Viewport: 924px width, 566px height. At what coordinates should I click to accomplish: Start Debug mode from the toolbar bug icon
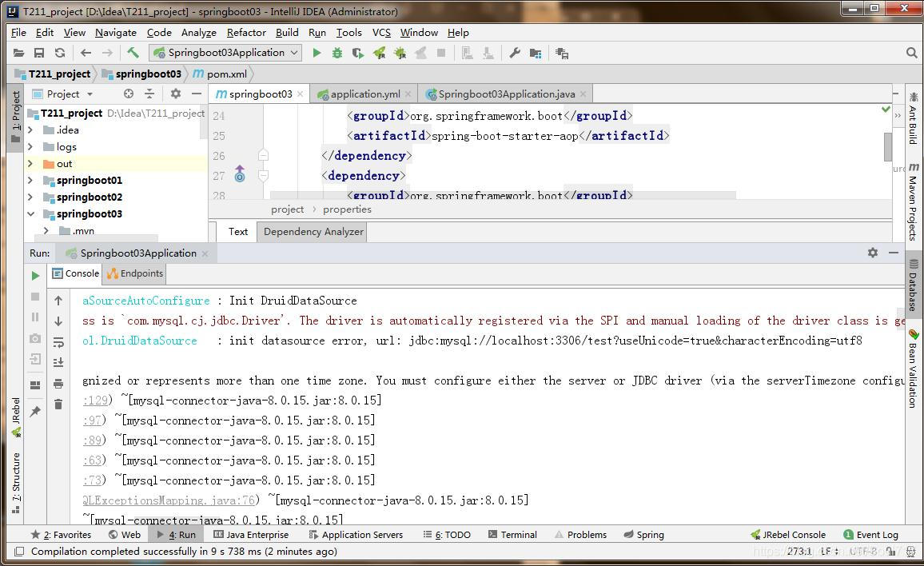click(x=337, y=52)
